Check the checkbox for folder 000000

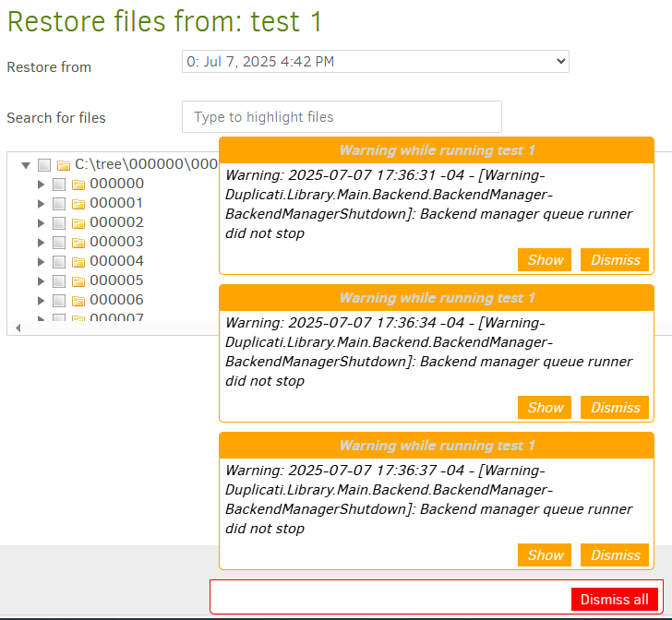[x=59, y=185]
